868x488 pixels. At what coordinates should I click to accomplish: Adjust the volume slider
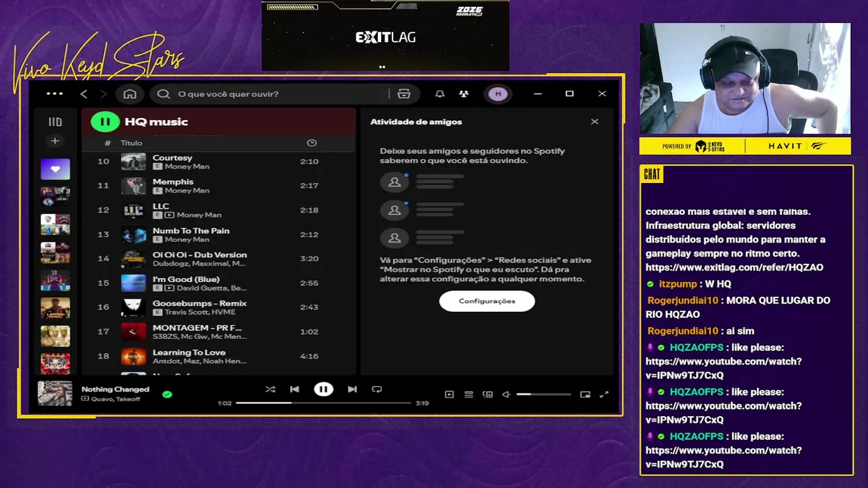pyautogui.click(x=544, y=394)
